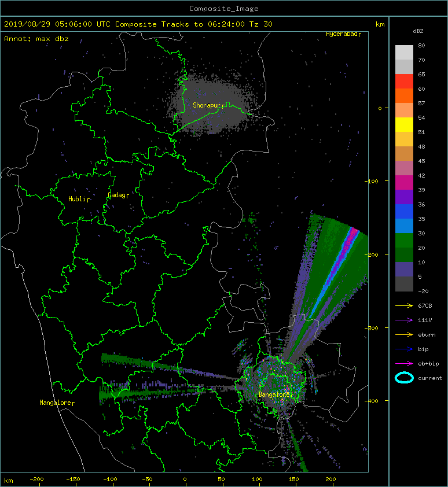Click the 'Tracks to 06:24:00' header text
This screenshot has width=448, height=487.
203,24
